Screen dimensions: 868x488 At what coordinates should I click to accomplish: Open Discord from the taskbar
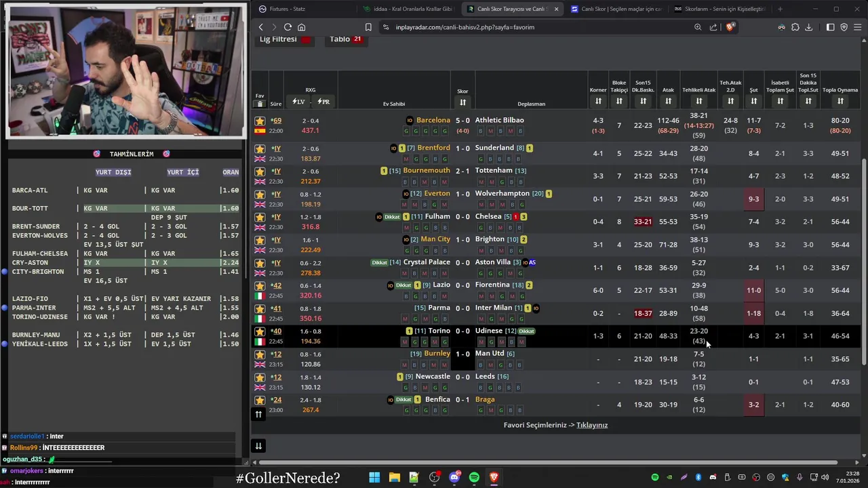(x=454, y=477)
